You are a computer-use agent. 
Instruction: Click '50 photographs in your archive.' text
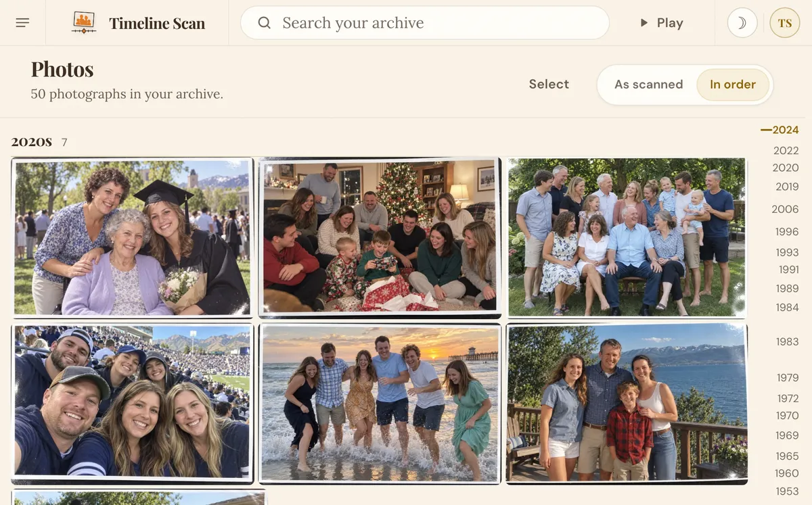127,94
